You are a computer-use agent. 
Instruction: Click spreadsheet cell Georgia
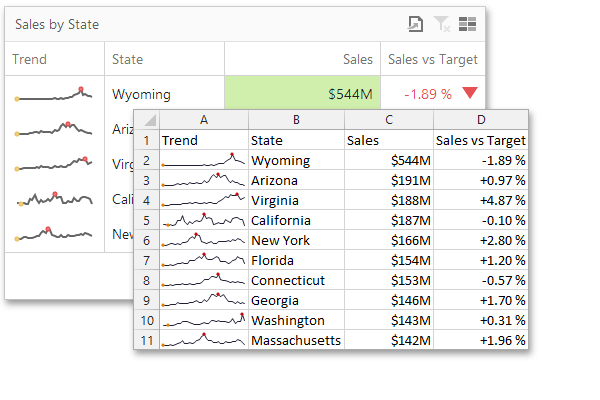[296, 300]
